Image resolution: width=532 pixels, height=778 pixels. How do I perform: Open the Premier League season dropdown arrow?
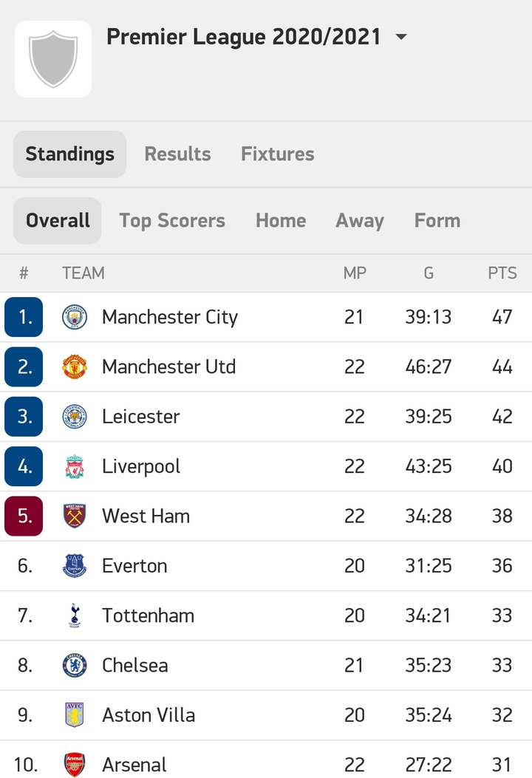click(x=401, y=37)
